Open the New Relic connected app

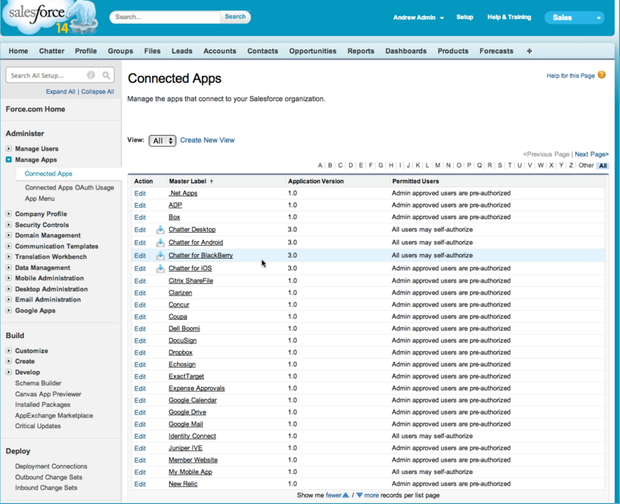(x=183, y=483)
